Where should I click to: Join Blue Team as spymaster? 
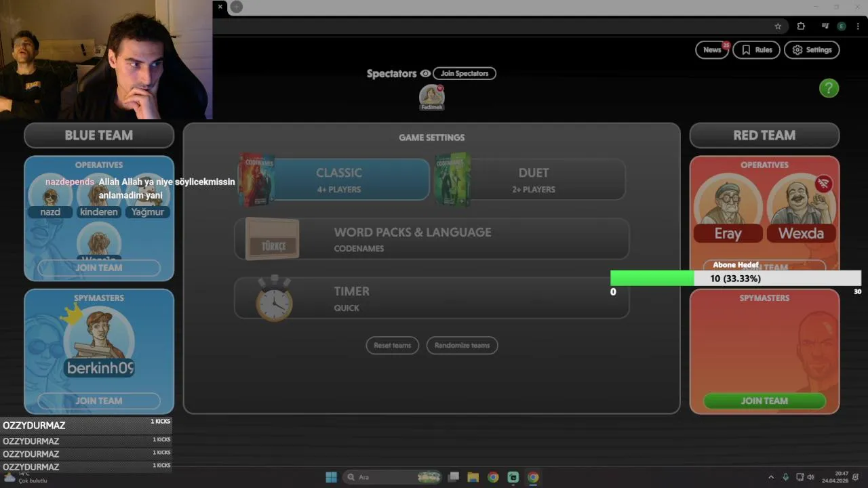pyautogui.click(x=99, y=401)
